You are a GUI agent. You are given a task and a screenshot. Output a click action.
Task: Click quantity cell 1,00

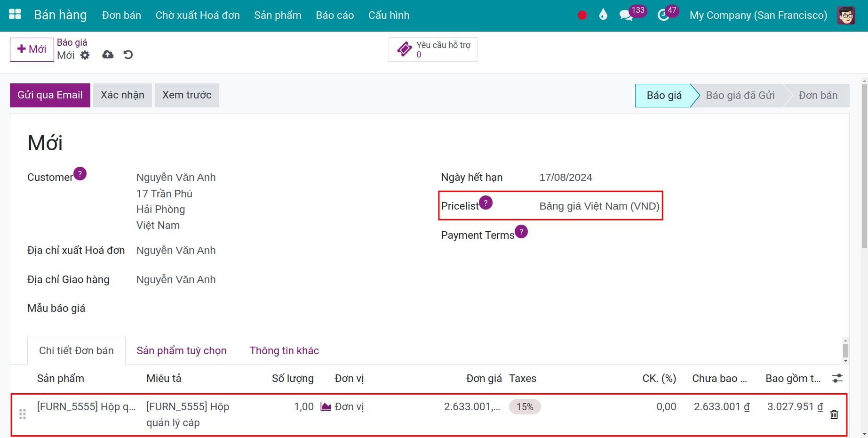click(x=303, y=406)
